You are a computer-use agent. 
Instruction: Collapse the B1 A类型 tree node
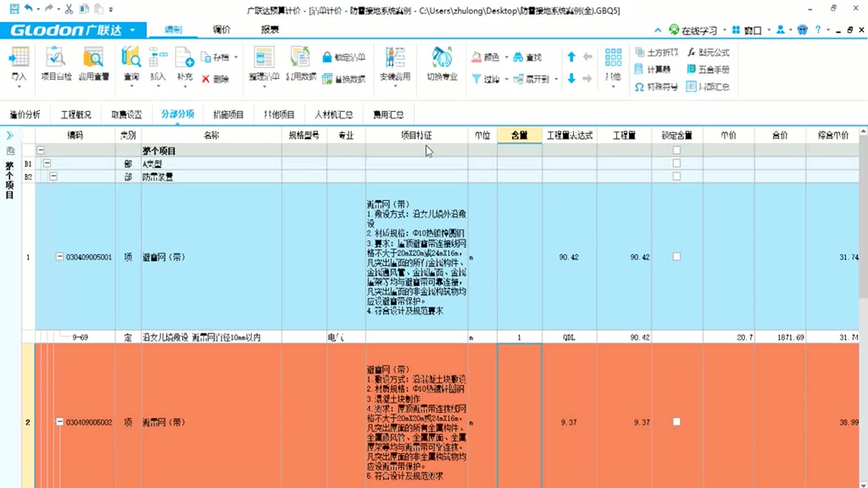click(x=47, y=164)
